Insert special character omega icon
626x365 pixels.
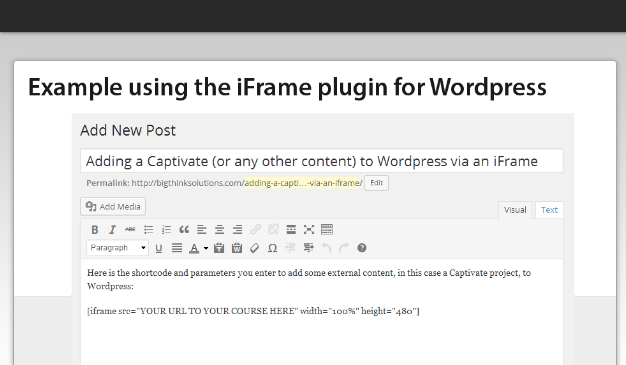[272, 248]
